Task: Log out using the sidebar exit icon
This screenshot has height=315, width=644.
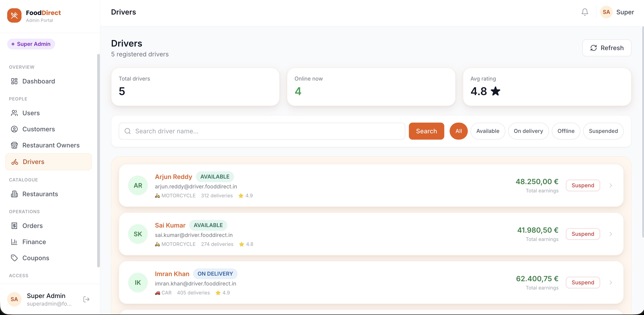Action: pos(86,299)
